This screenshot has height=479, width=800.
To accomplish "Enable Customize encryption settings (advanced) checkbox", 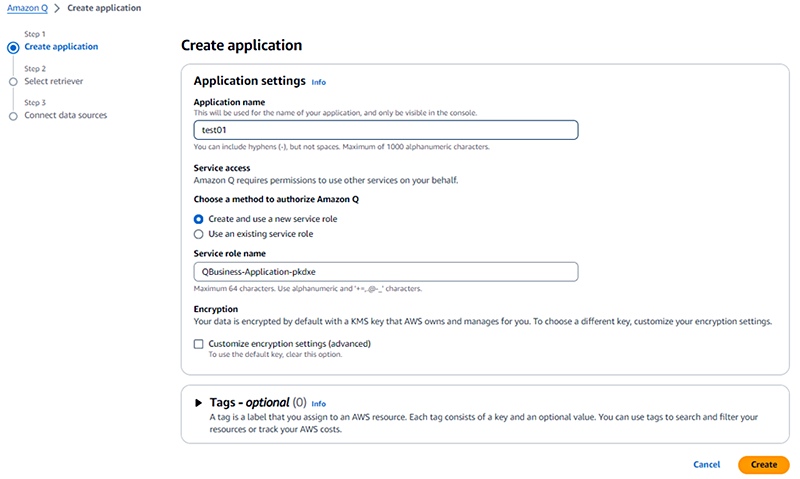I will (198, 344).
